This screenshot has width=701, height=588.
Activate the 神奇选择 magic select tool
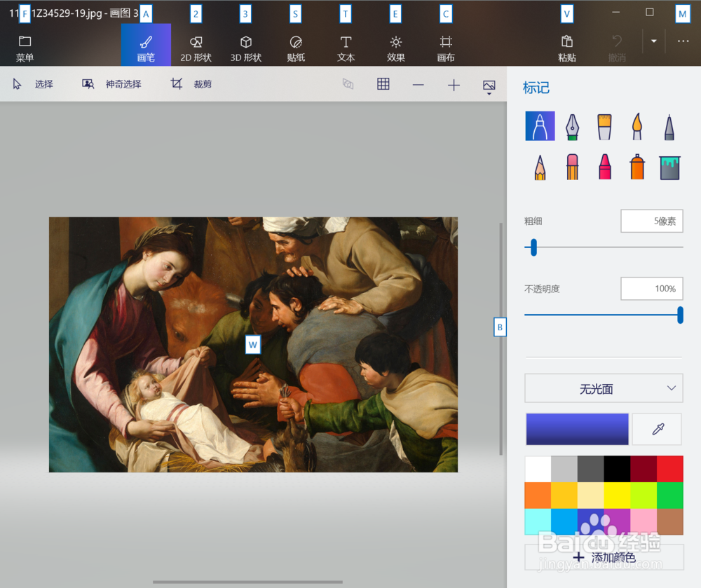click(111, 84)
